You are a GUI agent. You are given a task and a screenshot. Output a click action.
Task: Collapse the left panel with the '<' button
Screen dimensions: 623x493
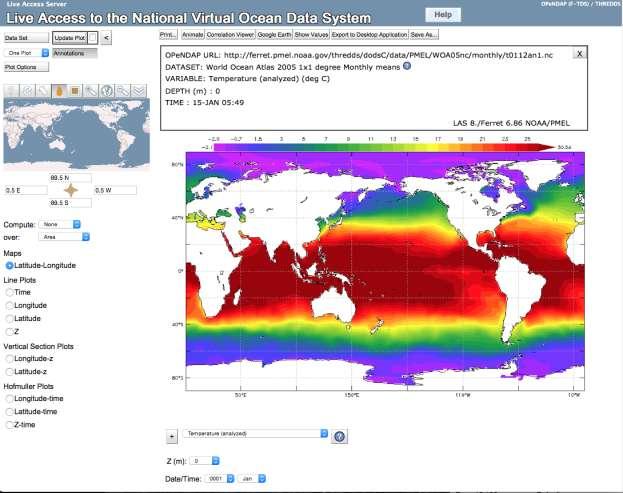click(x=106, y=38)
